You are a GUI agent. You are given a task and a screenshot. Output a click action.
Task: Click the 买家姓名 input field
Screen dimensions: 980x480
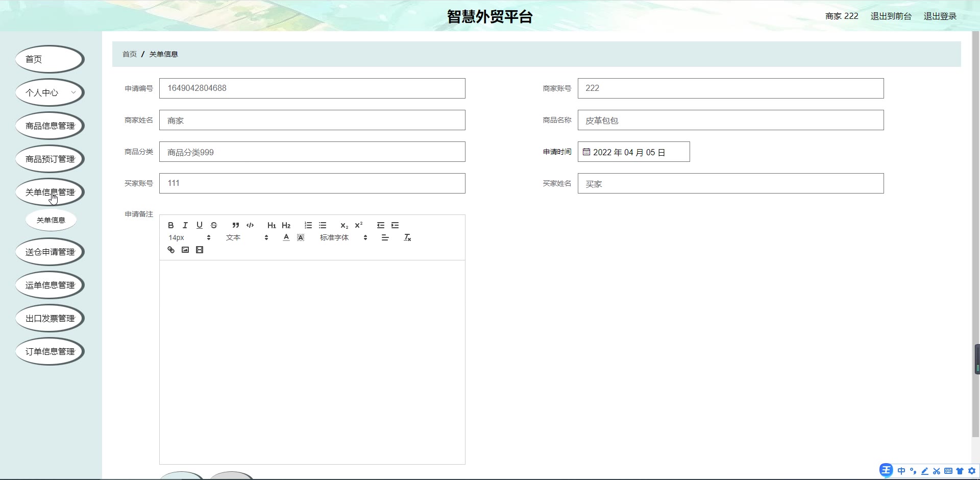click(731, 183)
